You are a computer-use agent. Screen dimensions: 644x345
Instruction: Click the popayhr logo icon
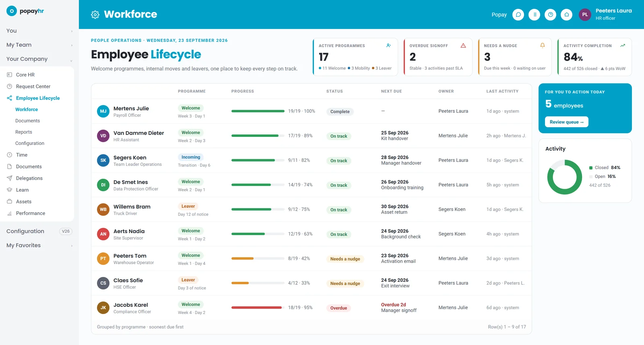[12, 11]
